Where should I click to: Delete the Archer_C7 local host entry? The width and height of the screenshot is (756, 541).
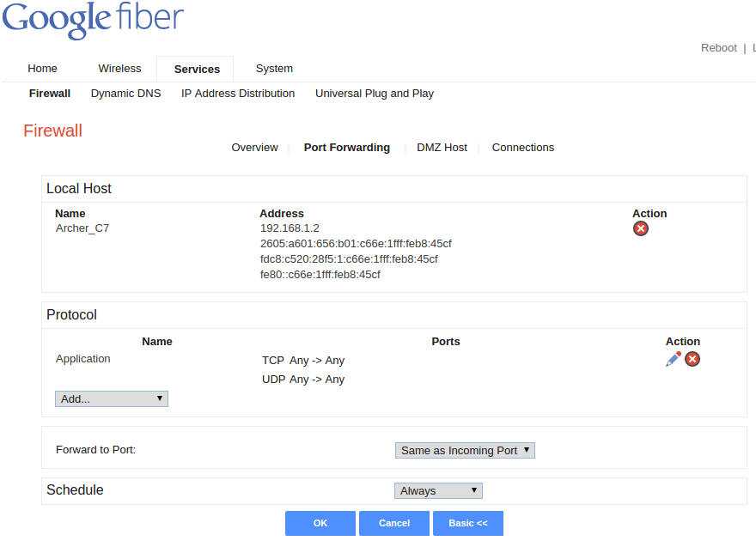(640, 228)
